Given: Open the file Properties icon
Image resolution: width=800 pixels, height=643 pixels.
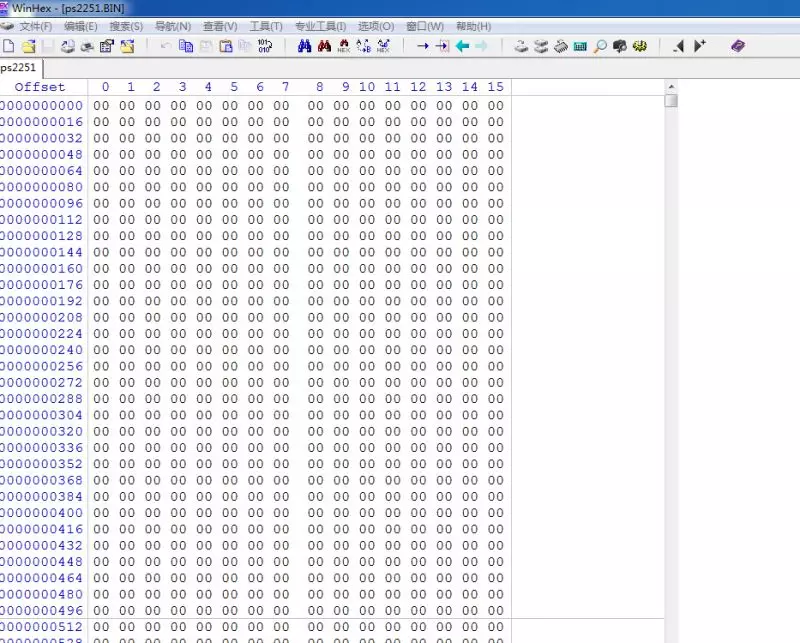Looking at the screenshot, I should pyautogui.click(x=107, y=46).
